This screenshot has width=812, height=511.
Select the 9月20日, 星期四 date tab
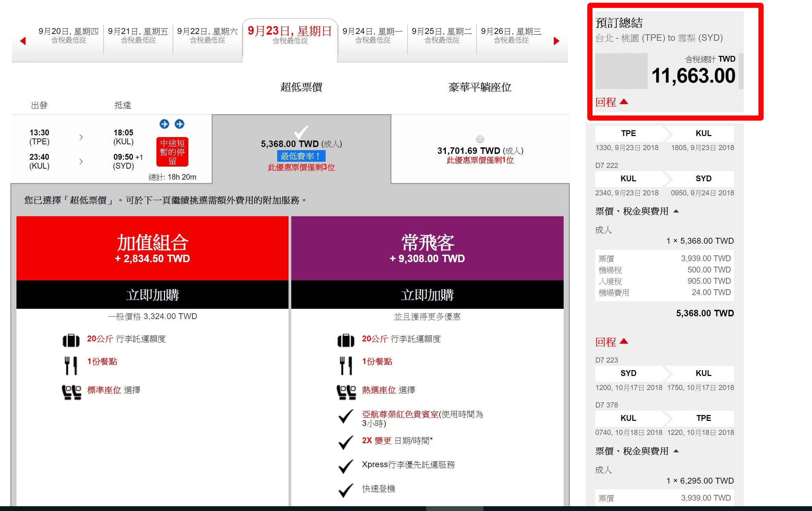(x=69, y=35)
